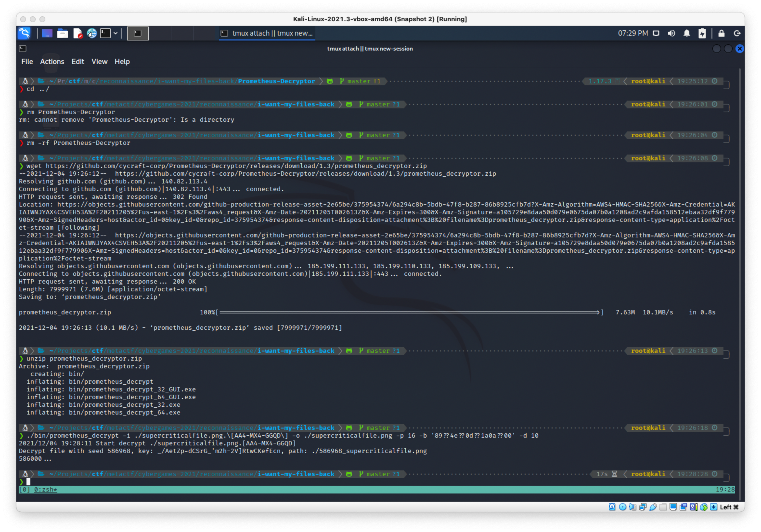The height and width of the screenshot is (532, 761).
Task: Click the 'Length: 7999971 (7.6M)' output line
Action: coord(113,289)
